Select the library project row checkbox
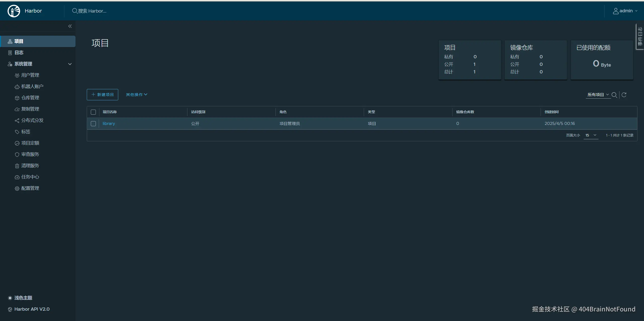 [93, 124]
